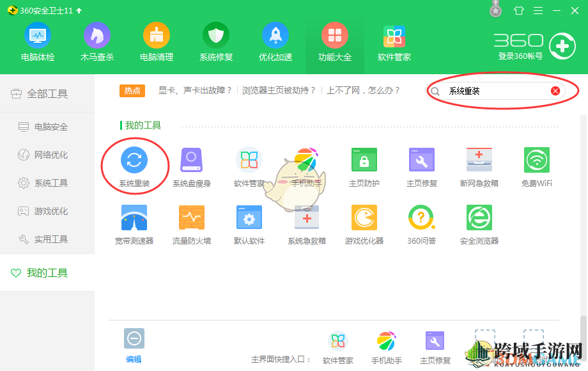Launch 手机助手 from the 我的工具 grid
588x371 pixels.
(x=306, y=168)
